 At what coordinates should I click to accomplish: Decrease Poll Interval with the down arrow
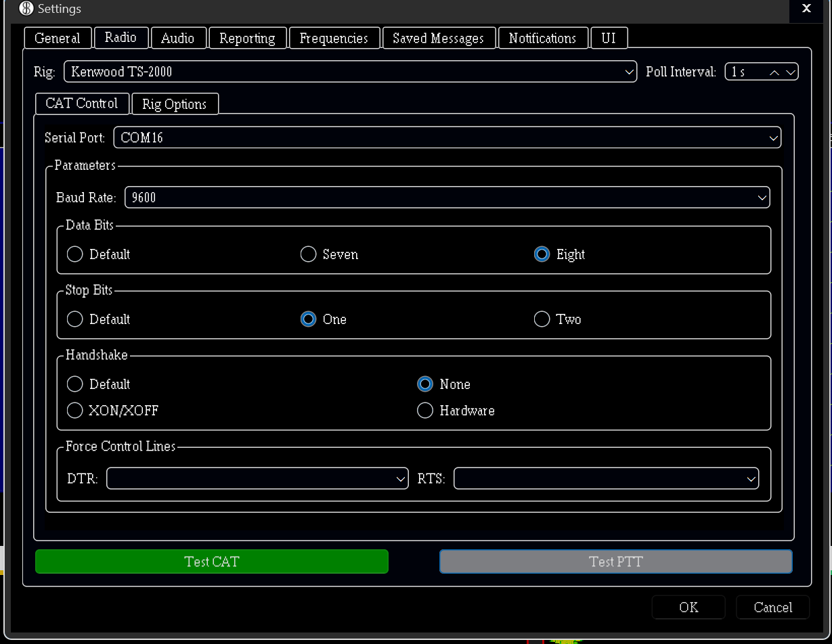pyautogui.click(x=790, y=72)
